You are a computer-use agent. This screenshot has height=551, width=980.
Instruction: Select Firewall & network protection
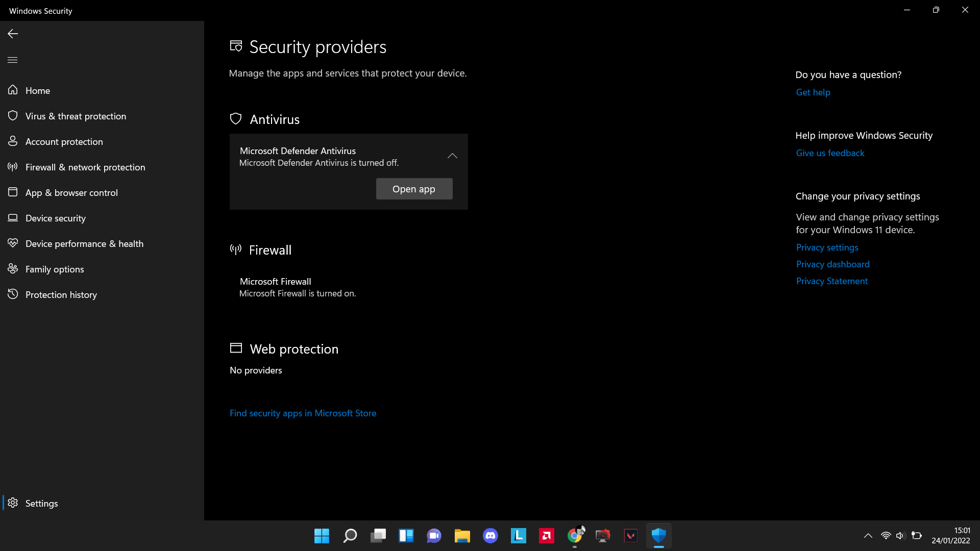click(x=85, y=167)
